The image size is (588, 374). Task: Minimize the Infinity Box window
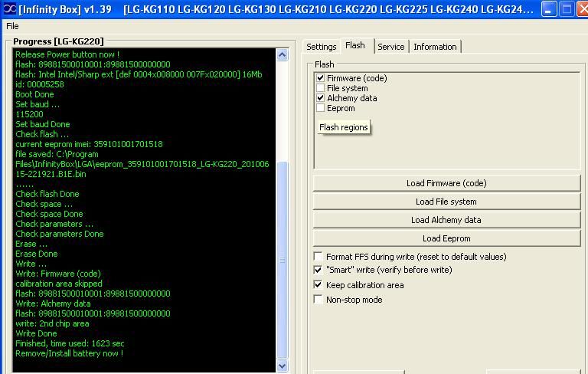[549, 9]
